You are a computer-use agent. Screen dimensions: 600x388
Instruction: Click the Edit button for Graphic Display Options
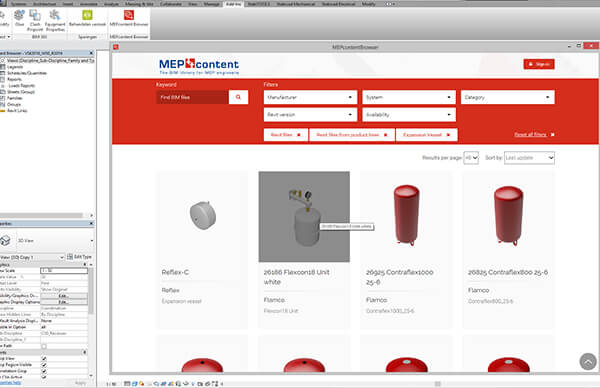click(x=64, y=302)
